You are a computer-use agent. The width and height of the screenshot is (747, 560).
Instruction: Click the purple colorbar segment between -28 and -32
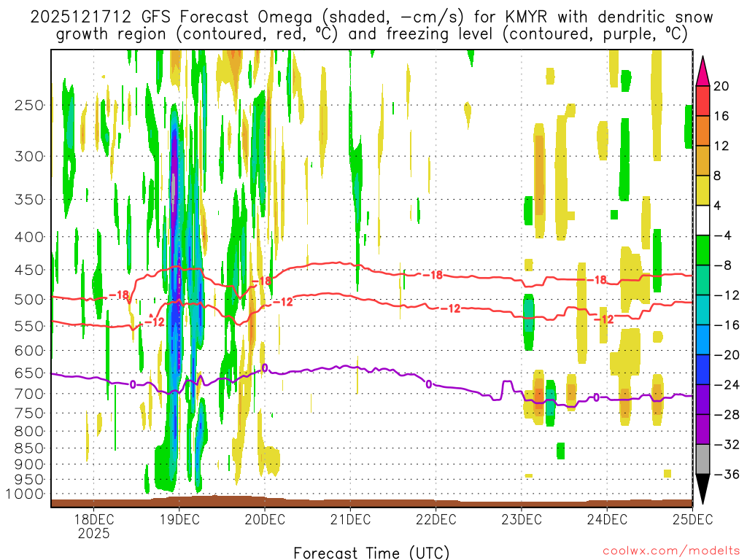click(x=703, y=429)
